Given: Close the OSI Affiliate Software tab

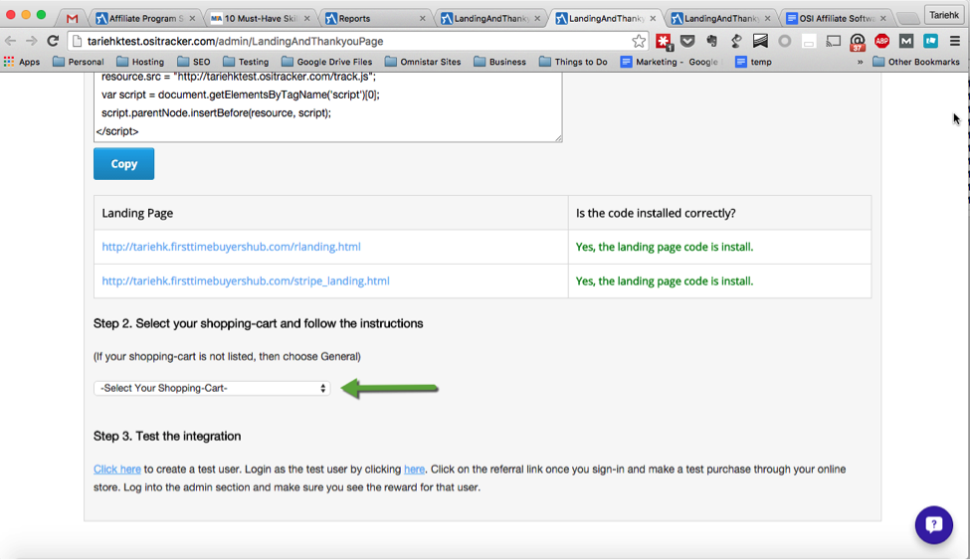Looking at the screenshot, I should pos(882,19).
